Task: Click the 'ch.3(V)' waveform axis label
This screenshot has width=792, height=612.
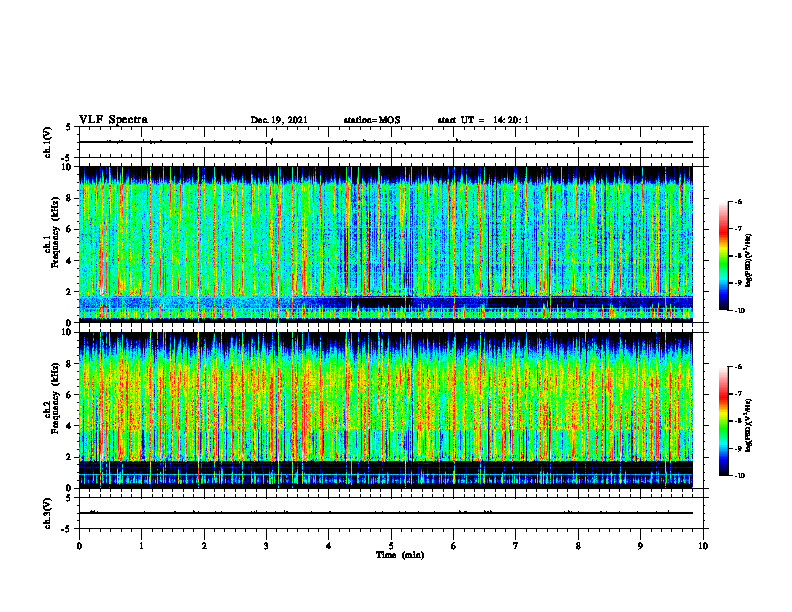Action: coord(47,513)
